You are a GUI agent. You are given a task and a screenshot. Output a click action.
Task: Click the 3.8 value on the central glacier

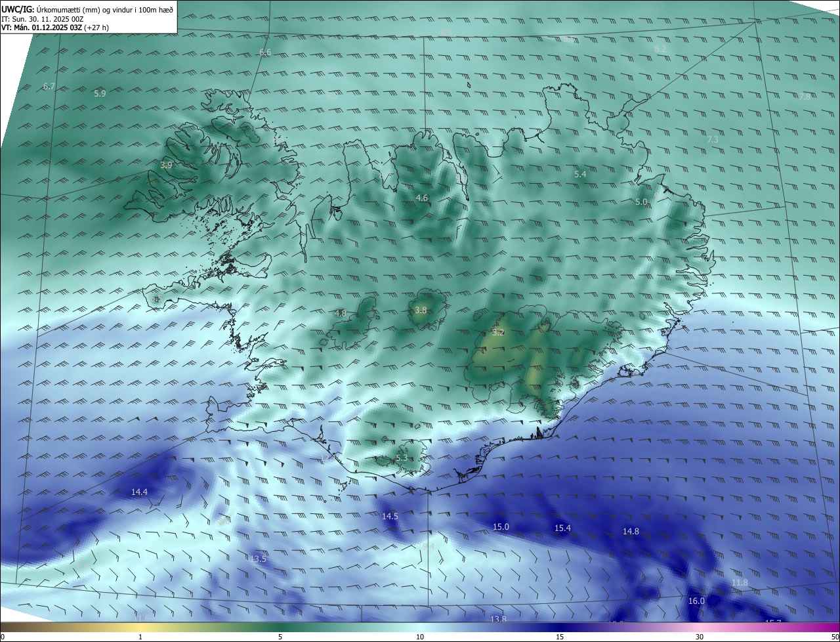421,310
